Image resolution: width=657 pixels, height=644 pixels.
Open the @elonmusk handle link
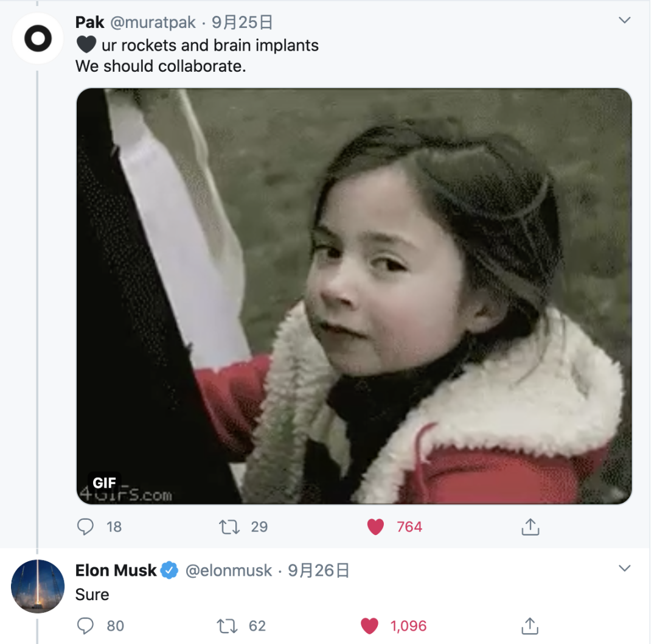228,570
